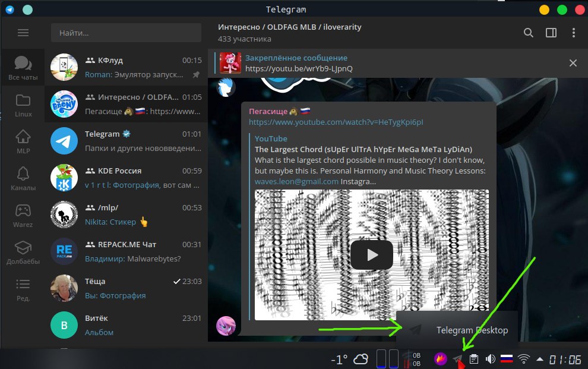Viewport: 588px width, 369px height.
Task: Click the pinned message pony thumbnail
Action: (230, 63)
